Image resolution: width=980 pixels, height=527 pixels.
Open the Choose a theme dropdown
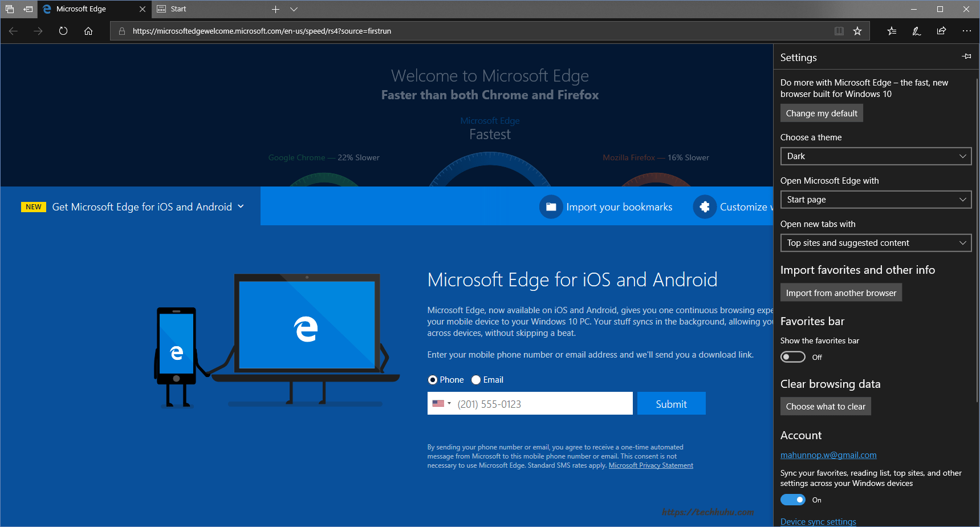875,156
